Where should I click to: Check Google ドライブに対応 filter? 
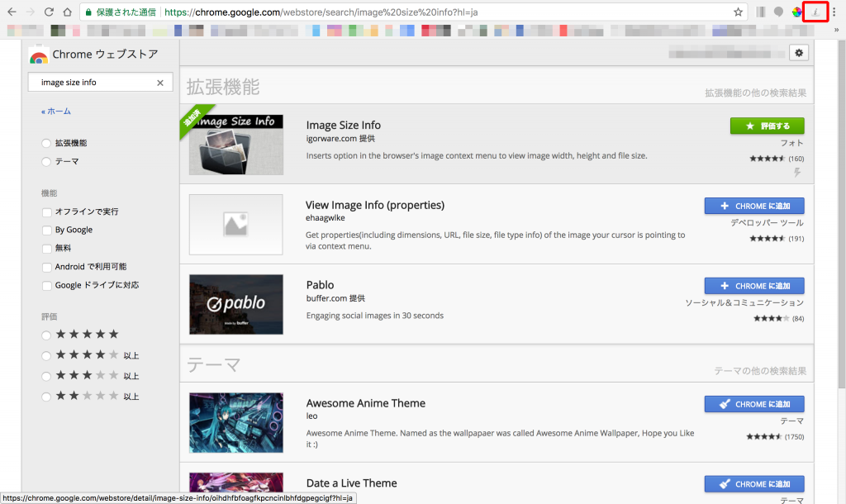47,285
